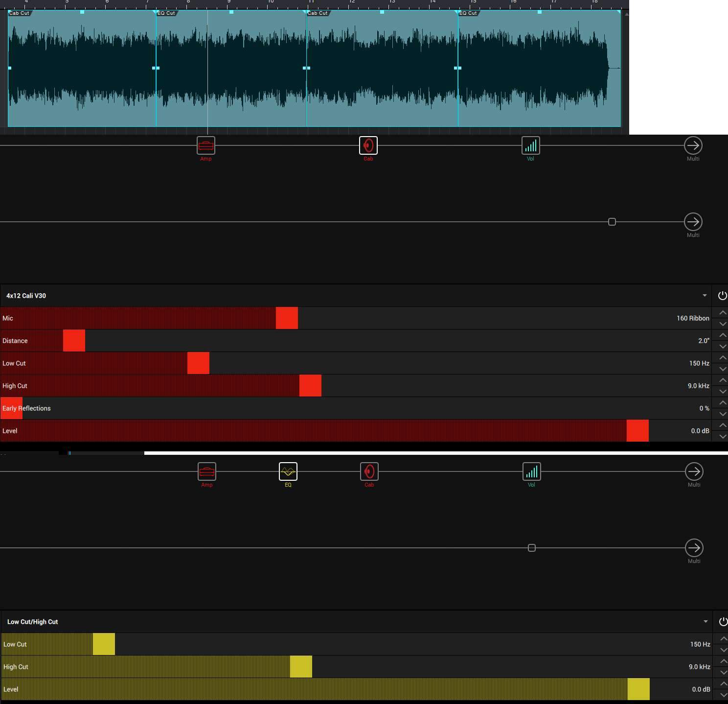
Task: Select the Cab block in the upper signal chain
Action: pyautogui.click(x=368, y=145)
